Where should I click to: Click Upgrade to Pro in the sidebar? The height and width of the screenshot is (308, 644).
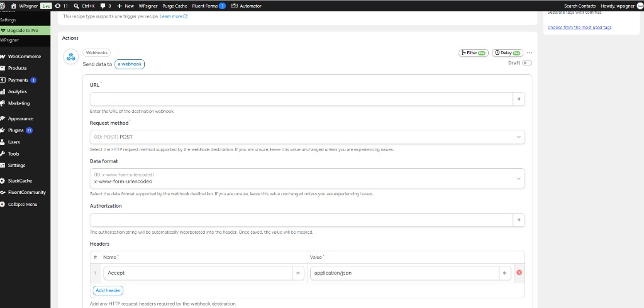tap(23, 30)
